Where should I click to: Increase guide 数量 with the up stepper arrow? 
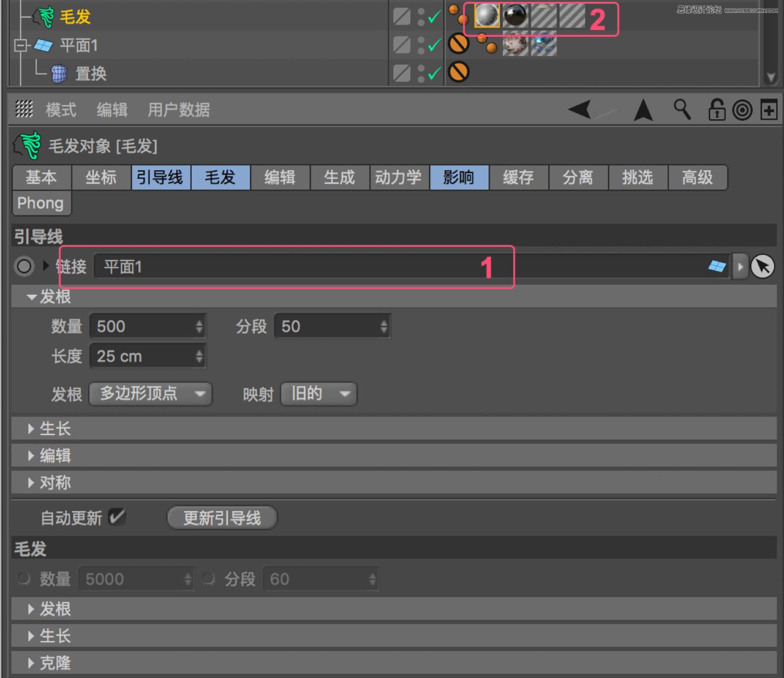(x=200, y=322)
